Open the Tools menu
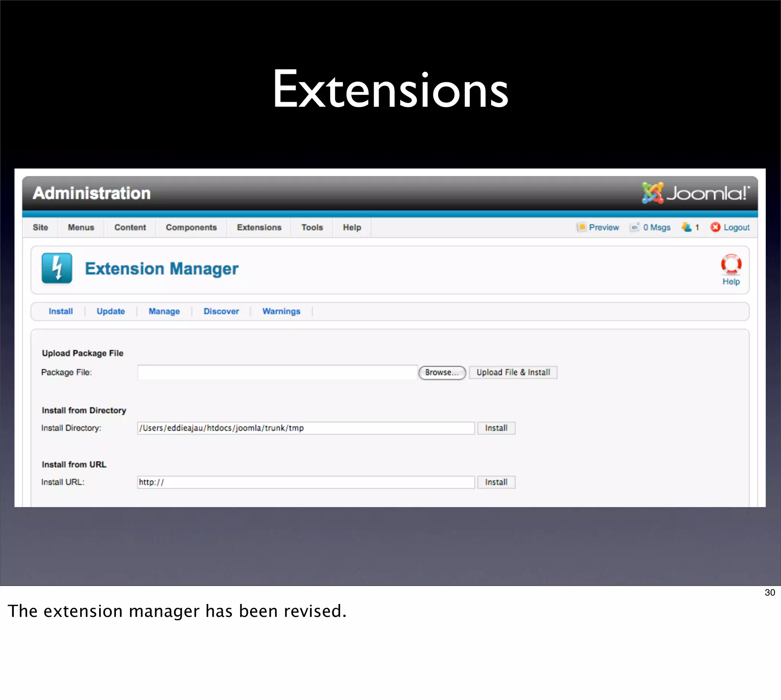 (312, 227)
